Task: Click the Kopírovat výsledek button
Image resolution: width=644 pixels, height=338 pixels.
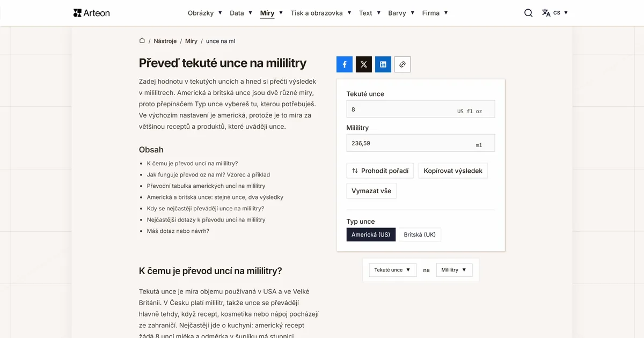Action: pos(453,171)
